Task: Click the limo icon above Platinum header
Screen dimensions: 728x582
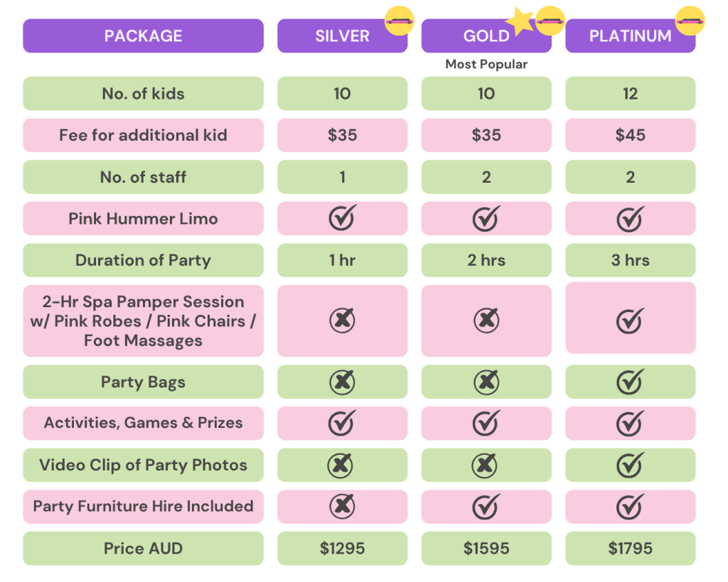Action: (x=690, y=21)
